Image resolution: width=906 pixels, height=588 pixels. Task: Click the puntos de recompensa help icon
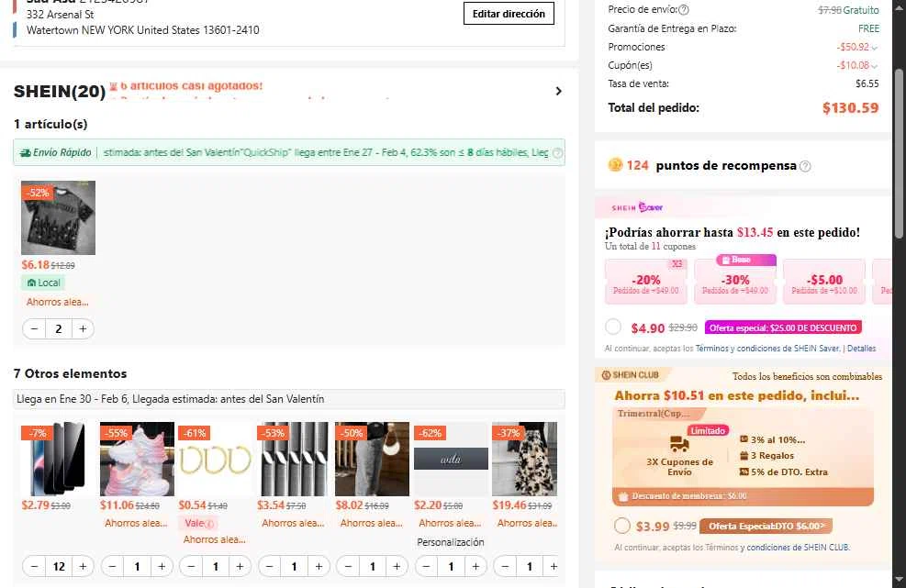point(805,166)
